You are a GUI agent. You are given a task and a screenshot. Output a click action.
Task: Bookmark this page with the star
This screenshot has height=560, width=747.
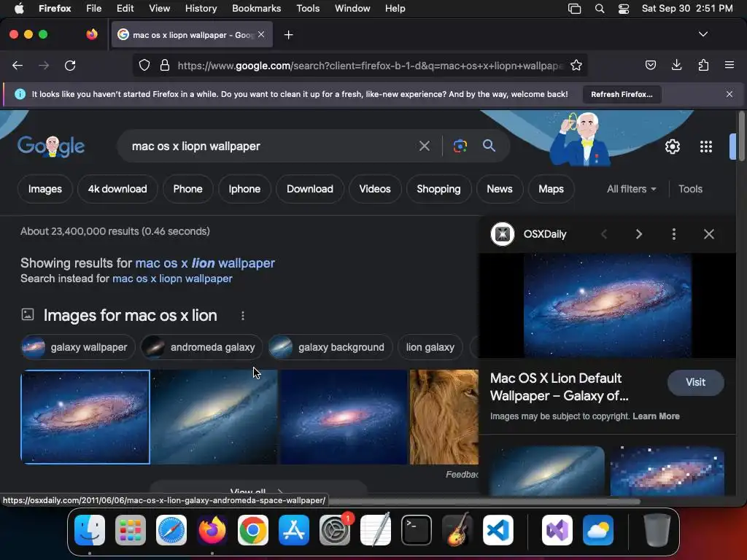576,65
